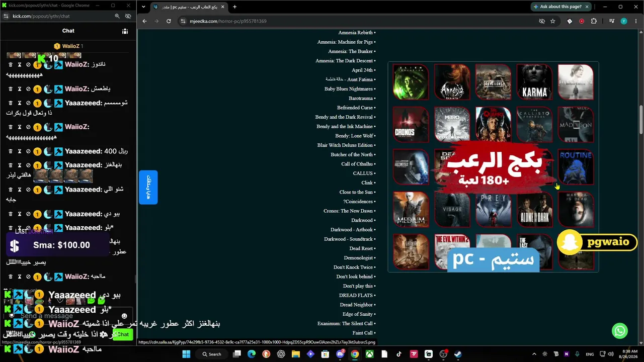Click the 'Amnesia Rebirth' list entry

pos(355,33)
